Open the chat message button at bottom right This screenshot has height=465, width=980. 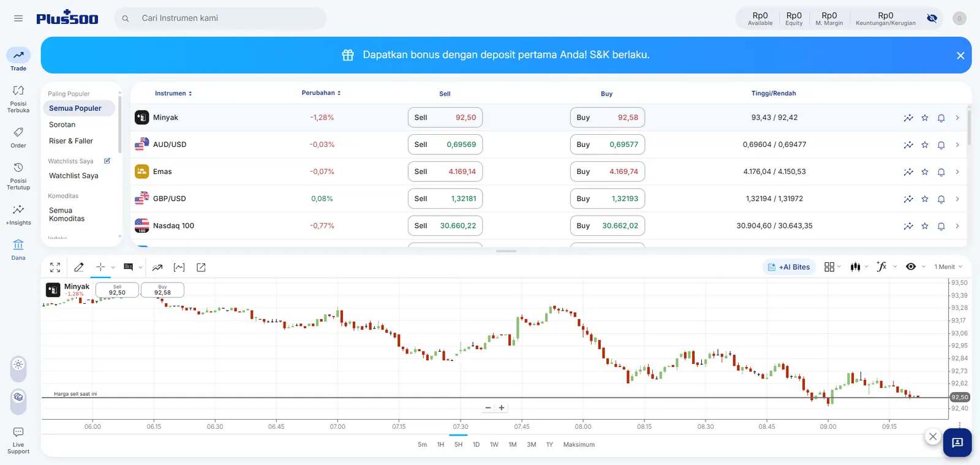click(957, 442)
